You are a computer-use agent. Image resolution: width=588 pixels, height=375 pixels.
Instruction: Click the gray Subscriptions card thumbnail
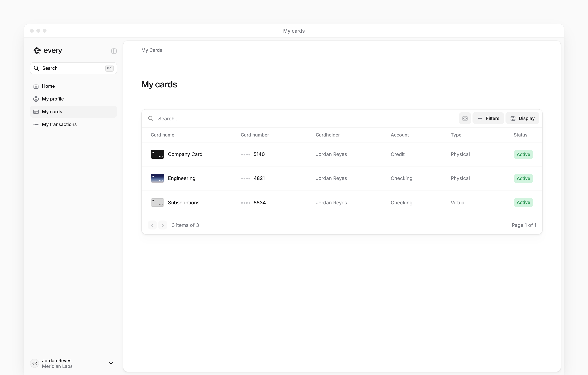157,202
